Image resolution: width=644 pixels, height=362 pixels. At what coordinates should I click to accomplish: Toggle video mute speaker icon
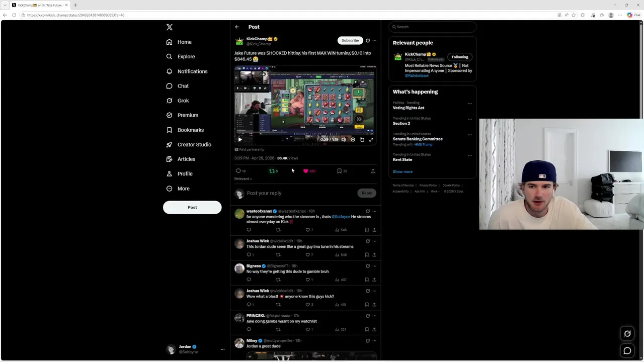tap(344, 139)
